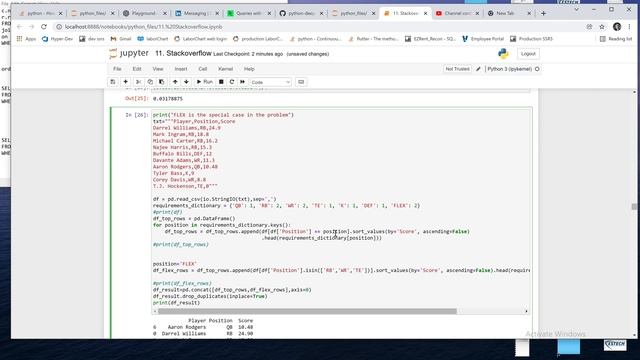Image resolution: width=640 pixels, height=360 pixels.
Task: Open the Help menu in Jupyter
Action: [249, 69]
